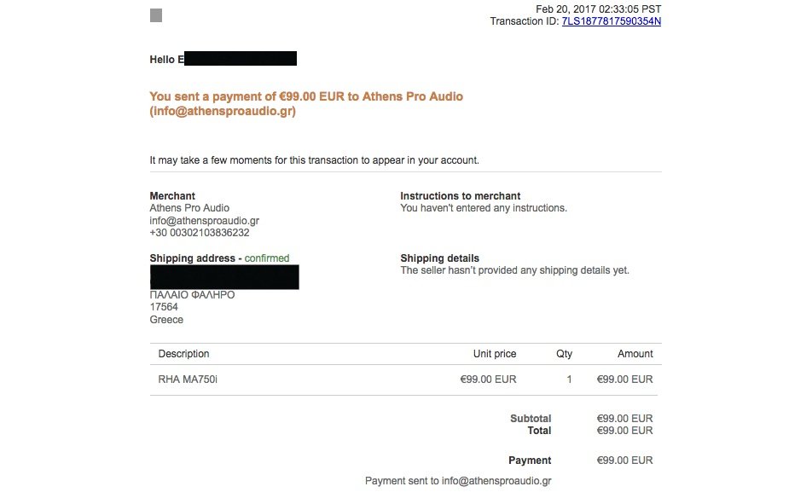
Task: Click the Description column header
Action: (x=183, y=354)
